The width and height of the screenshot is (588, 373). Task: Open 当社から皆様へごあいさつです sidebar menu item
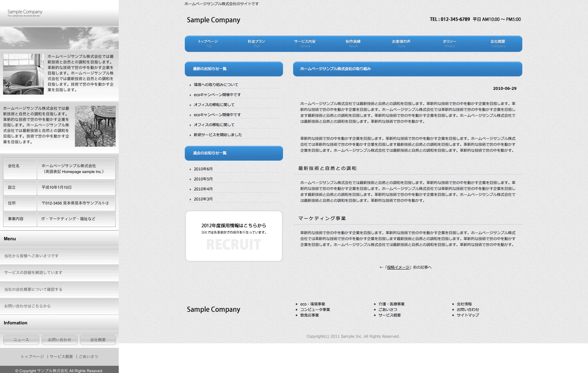coord(32,256)
